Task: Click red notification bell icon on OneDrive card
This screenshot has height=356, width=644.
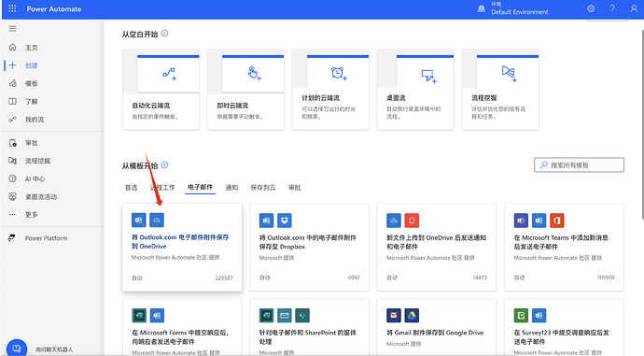Action: point(412,221)
